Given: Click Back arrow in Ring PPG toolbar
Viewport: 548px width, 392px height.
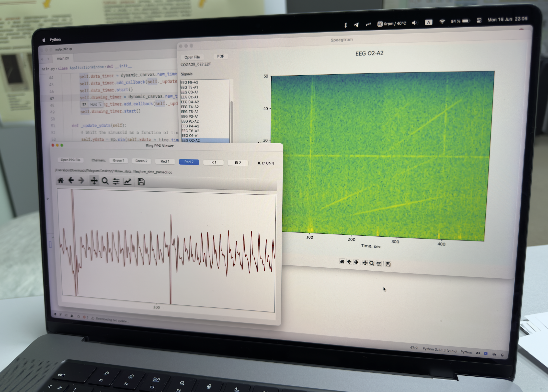Looking at the screenshot, I should [71, 181].
